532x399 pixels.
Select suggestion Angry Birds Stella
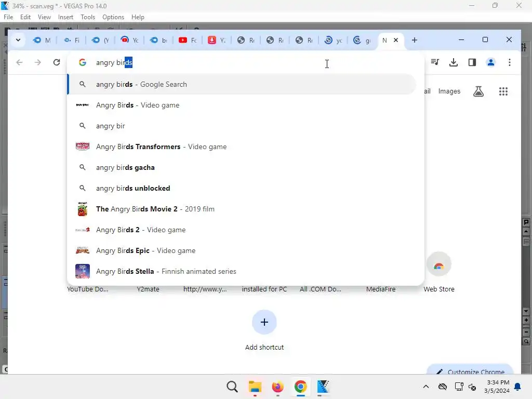coord(242,271)
